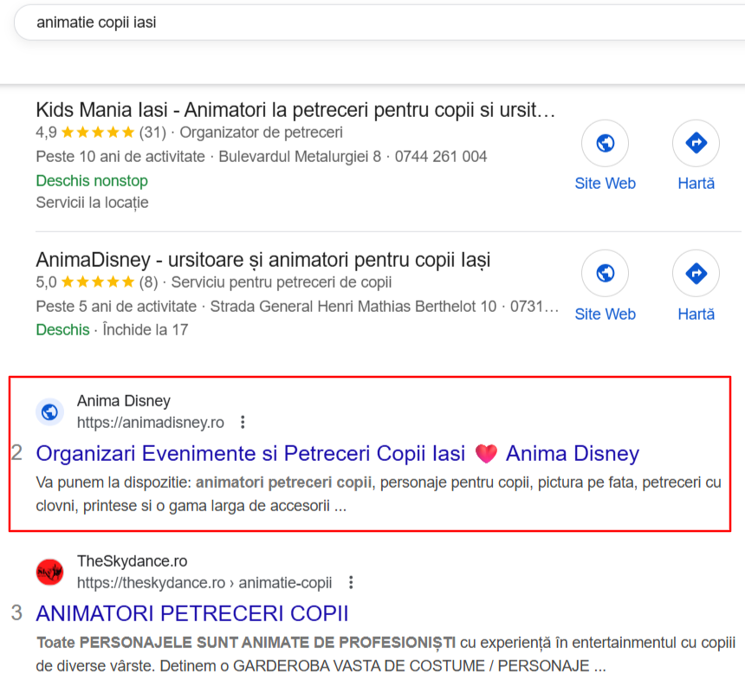Click the AnimaDisney Hartă directions icon

pyautogui.click(x=696, y=273)
